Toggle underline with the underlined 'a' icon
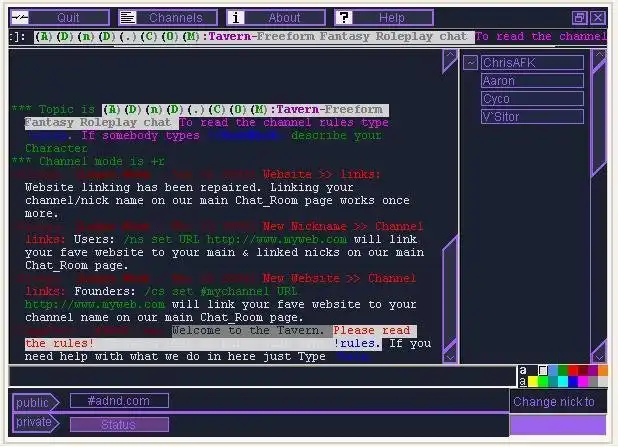 (523, 381)
